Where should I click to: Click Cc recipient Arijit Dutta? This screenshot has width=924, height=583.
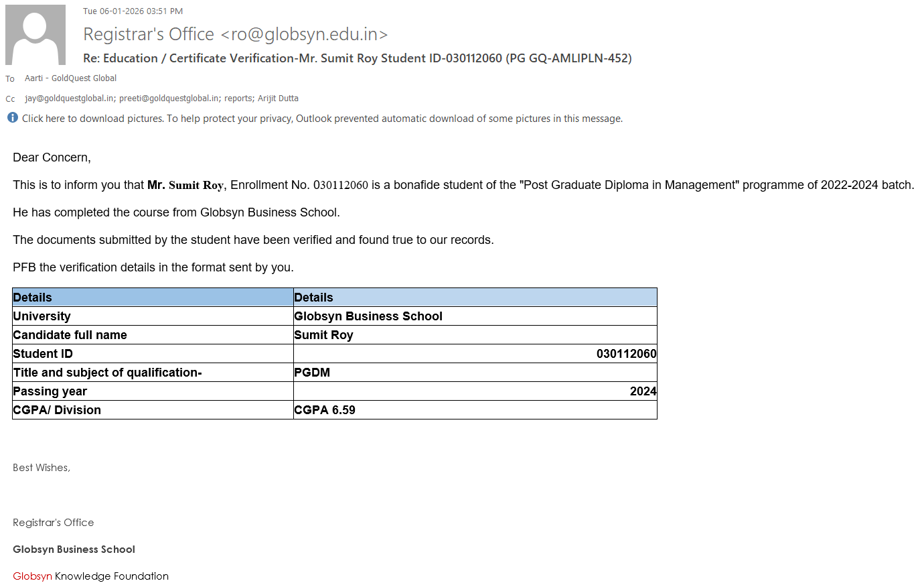coord(278,99)
